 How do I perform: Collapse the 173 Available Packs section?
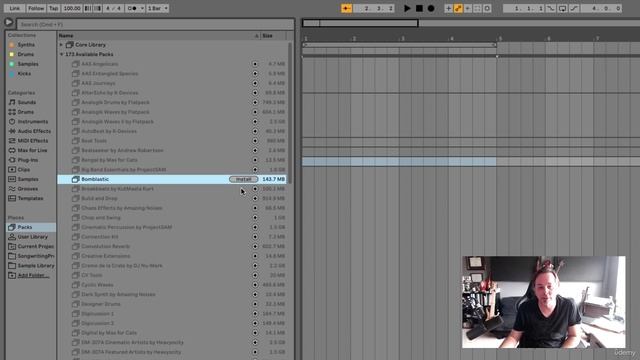click(x=61, y=54)
